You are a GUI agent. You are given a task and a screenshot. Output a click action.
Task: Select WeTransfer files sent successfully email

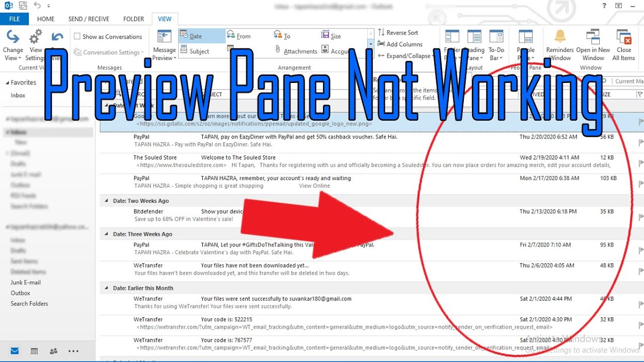pyautogui.click(x=367, y=302)
